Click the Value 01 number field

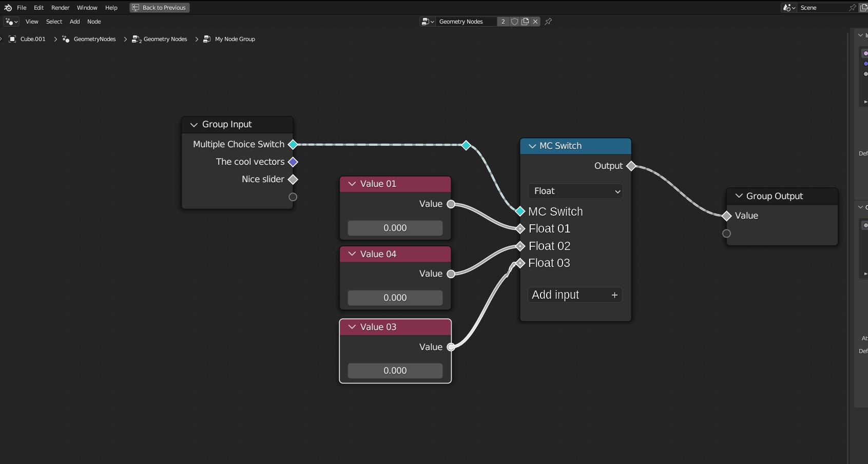(395, 228)
